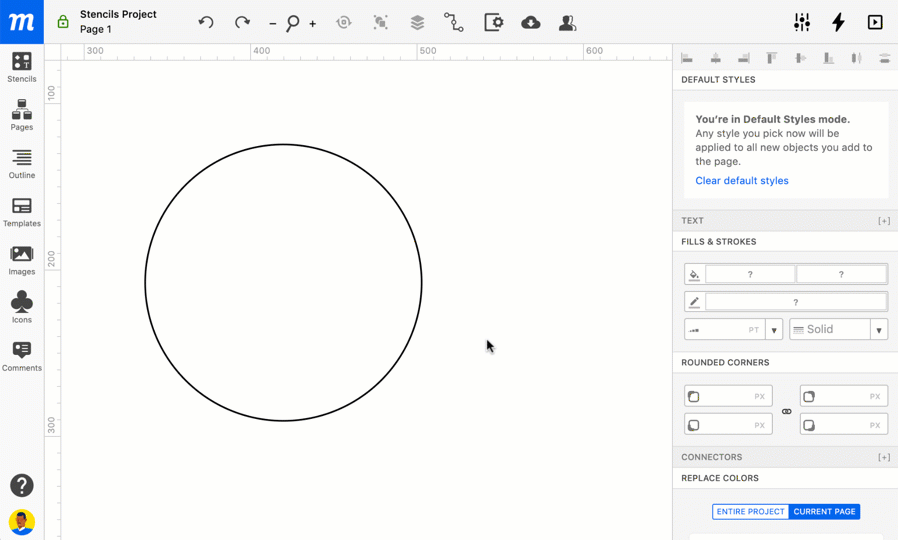Viewport: 898px width, 540px height.
Task: Click align left edges icon
Action: [687, 58]
